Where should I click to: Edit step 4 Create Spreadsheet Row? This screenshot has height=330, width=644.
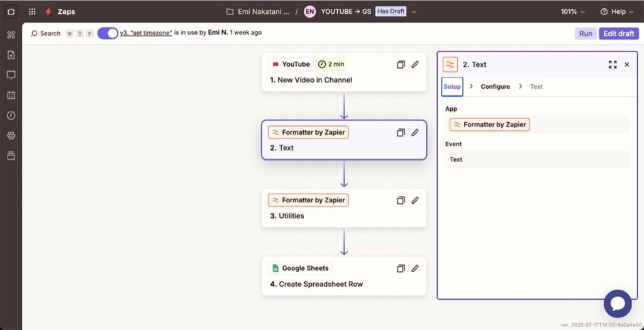(415, 268)
